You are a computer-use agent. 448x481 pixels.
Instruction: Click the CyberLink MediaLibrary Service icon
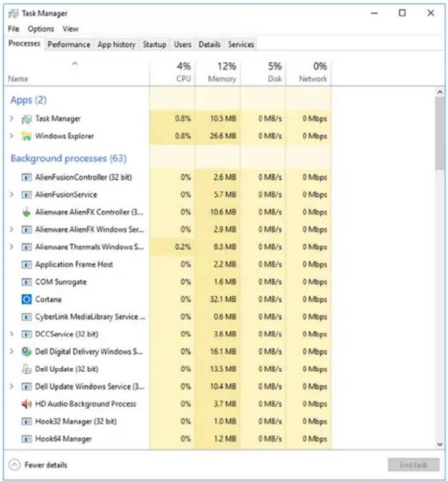[x=26, y=317]
